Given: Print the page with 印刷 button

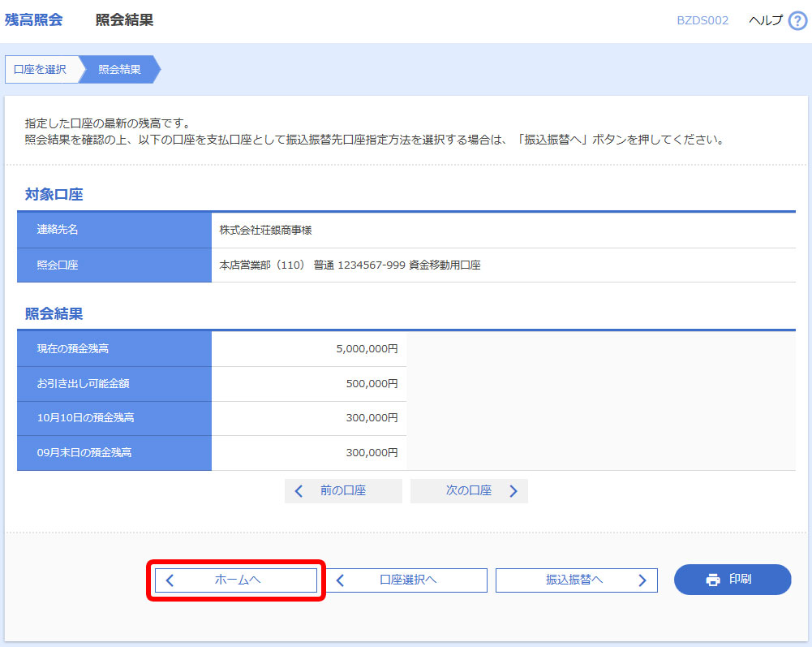Looking at the screenshot, I should click(733, 580).
